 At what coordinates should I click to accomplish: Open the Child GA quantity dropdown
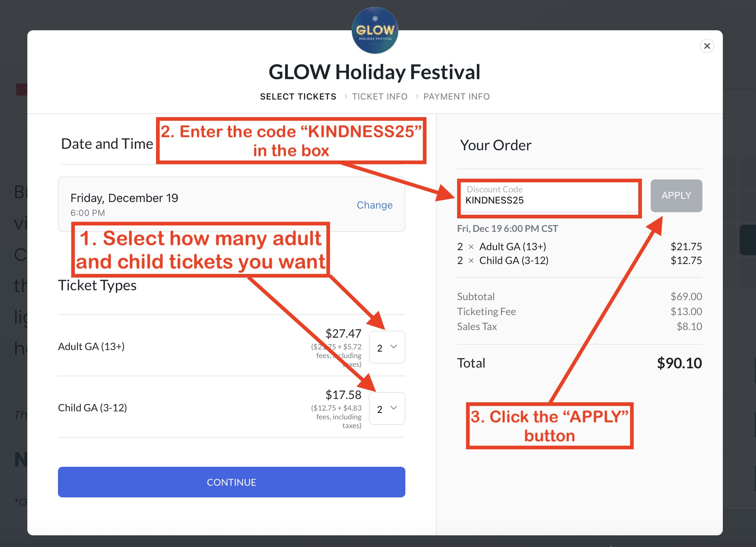tap(387, 408)
